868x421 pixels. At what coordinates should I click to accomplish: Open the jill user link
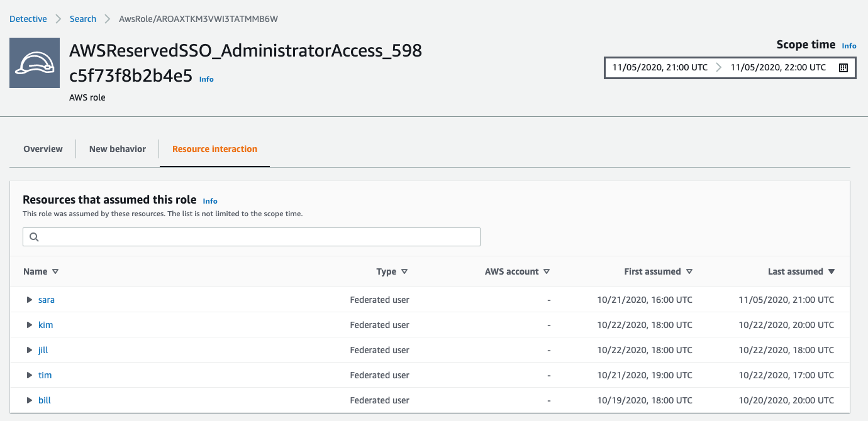pyautogui.click(x=43, y=350)
